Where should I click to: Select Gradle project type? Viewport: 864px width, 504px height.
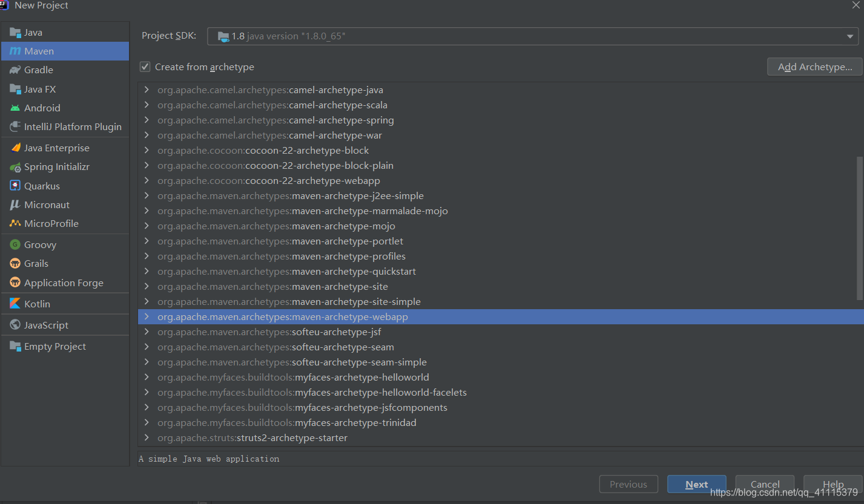[x=65, y=70]
